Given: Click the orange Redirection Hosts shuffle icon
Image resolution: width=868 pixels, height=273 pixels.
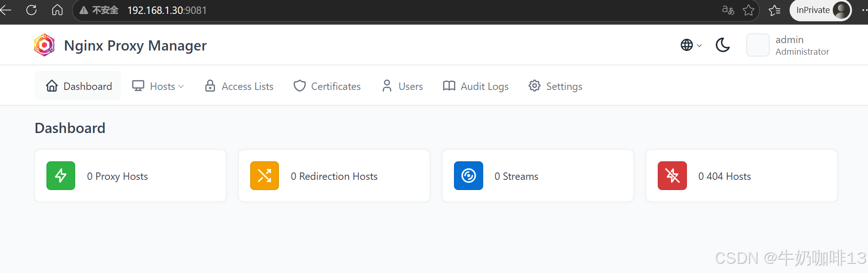Looking at the screenshot, I should point(265,176).
